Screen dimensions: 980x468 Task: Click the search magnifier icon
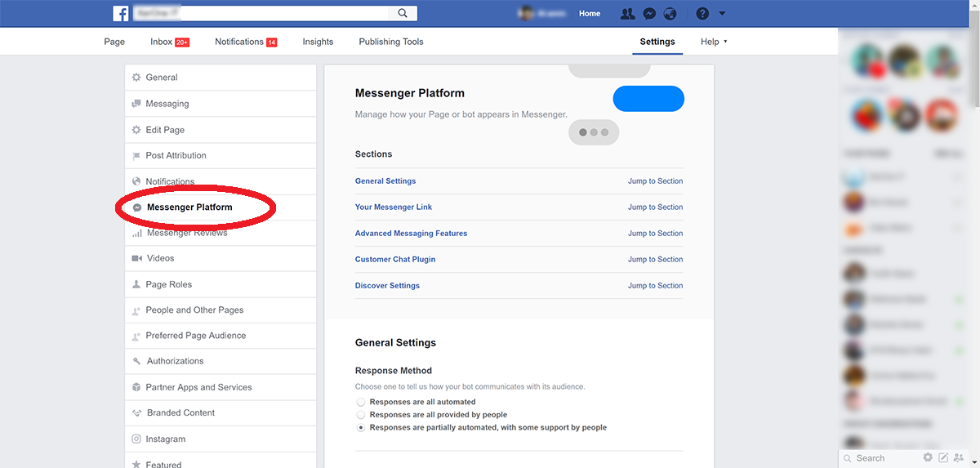(x=403, y=13)
